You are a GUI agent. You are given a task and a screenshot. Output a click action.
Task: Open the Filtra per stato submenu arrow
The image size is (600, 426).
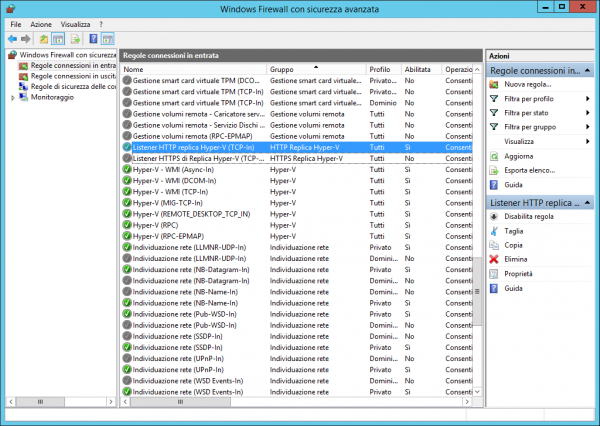(587, 113)
